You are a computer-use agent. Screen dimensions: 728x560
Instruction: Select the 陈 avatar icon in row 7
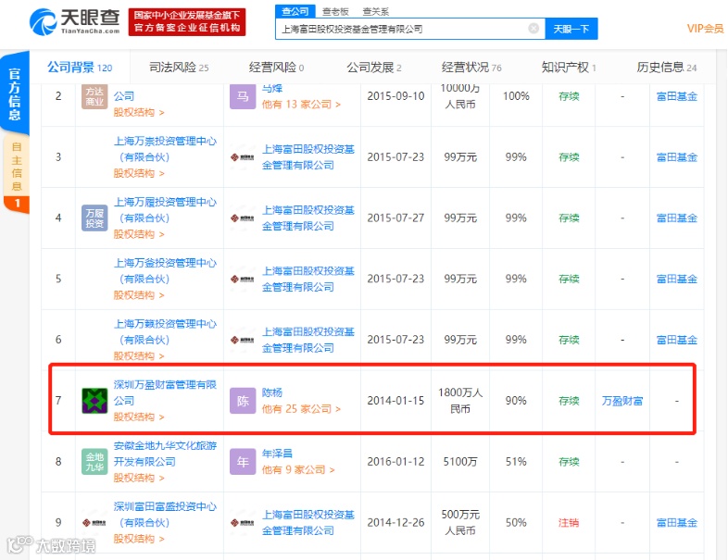(x=243, y=401)
